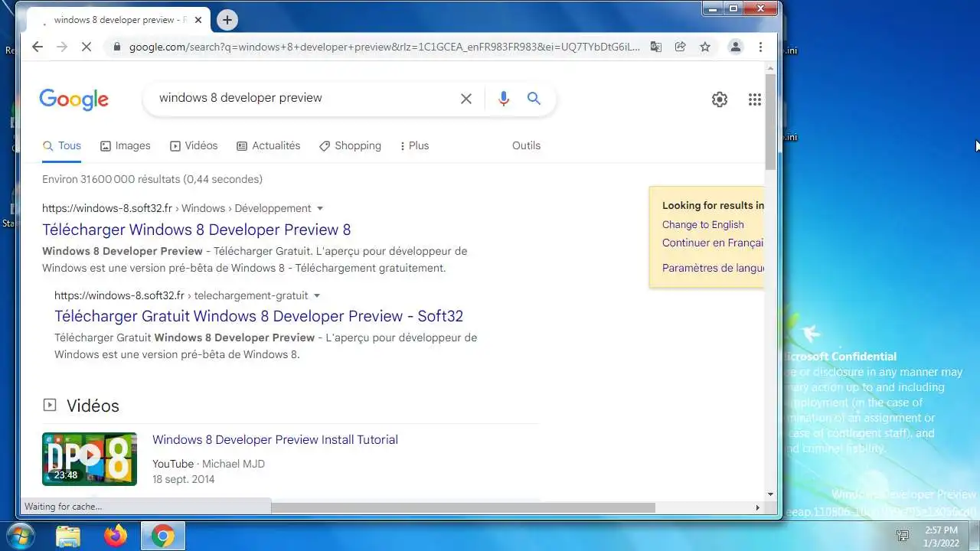Open Outils search tools
980x551 pixels.
[526, 145]
